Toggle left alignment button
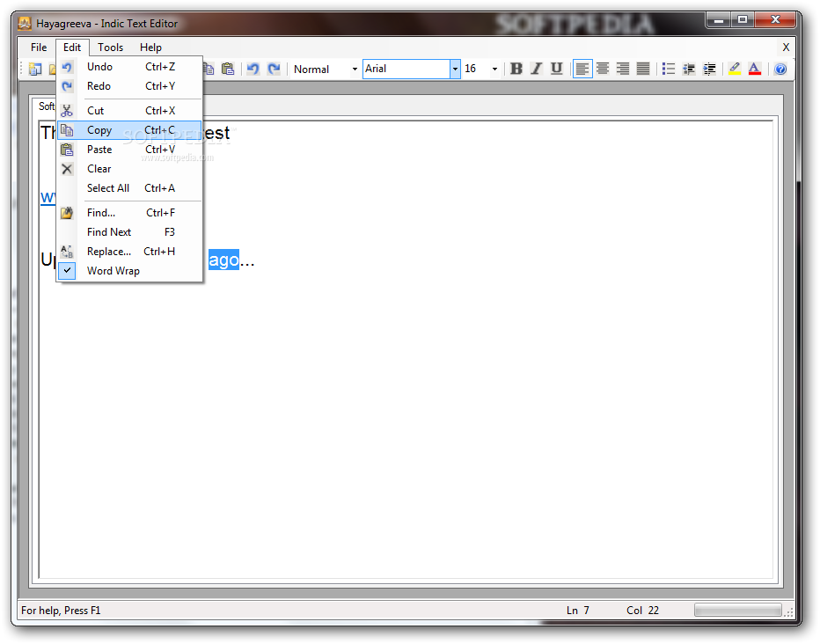This screenshot has width=820, height=644. (582, 69)
